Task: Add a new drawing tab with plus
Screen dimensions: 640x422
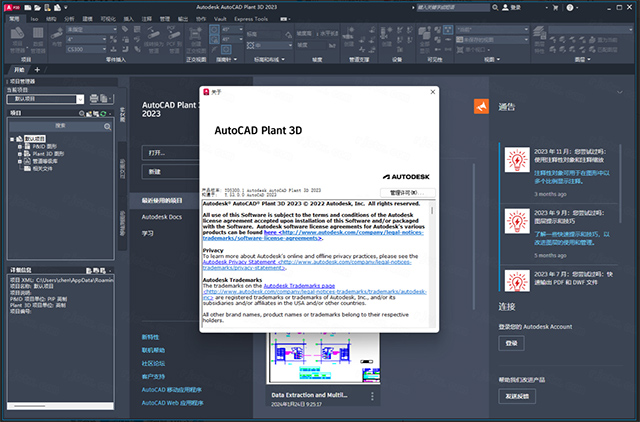Action: click(37, 70)
